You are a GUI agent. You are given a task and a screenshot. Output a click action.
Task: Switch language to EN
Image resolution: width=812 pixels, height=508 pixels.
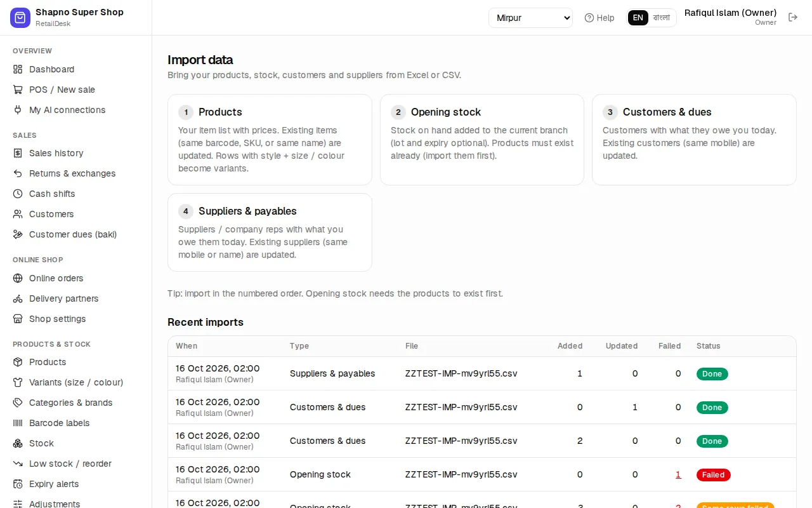[x=638, y=18]
